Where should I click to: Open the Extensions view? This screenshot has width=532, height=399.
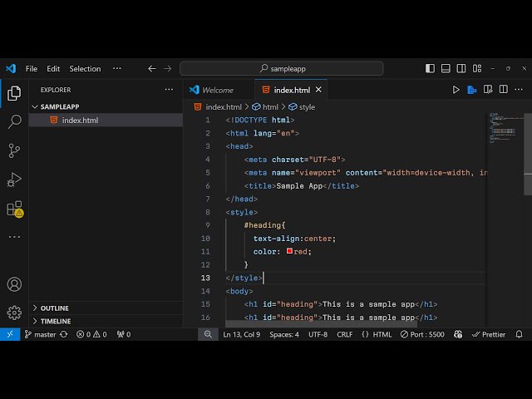click(x=14, y=209)
